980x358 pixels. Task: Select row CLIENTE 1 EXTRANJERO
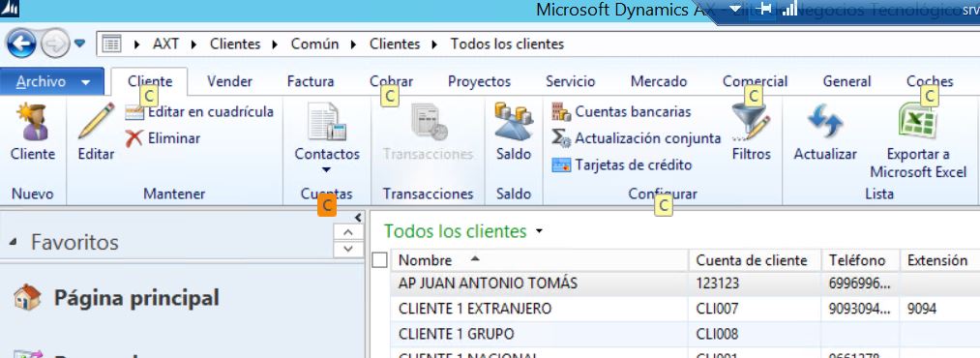[x=685, y=309]
